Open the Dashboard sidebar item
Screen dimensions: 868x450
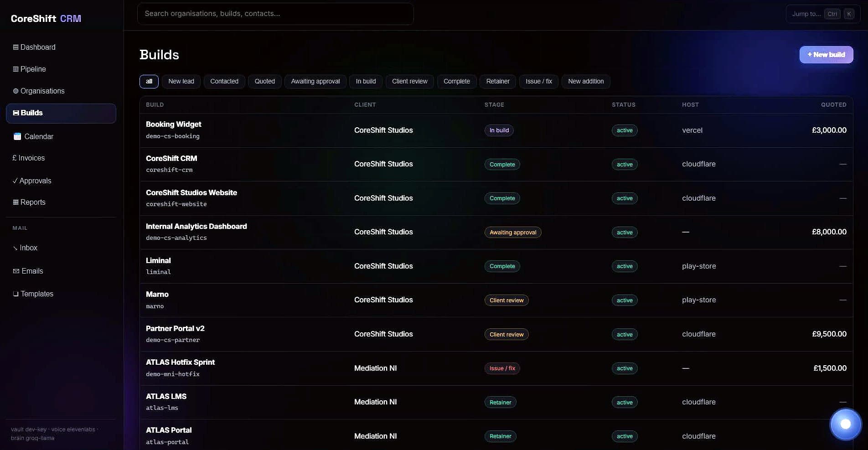coord(61,47)
